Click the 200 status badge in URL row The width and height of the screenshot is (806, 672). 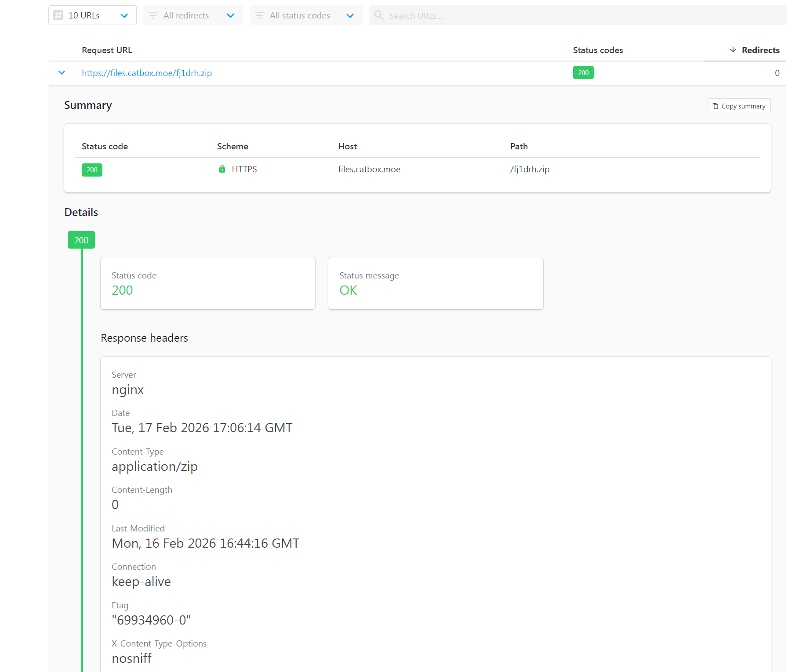coord(583,73)
